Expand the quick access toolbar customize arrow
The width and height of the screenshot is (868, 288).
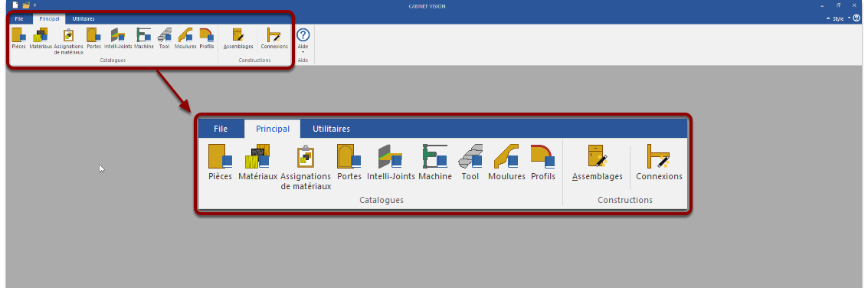tap(35, 5)
